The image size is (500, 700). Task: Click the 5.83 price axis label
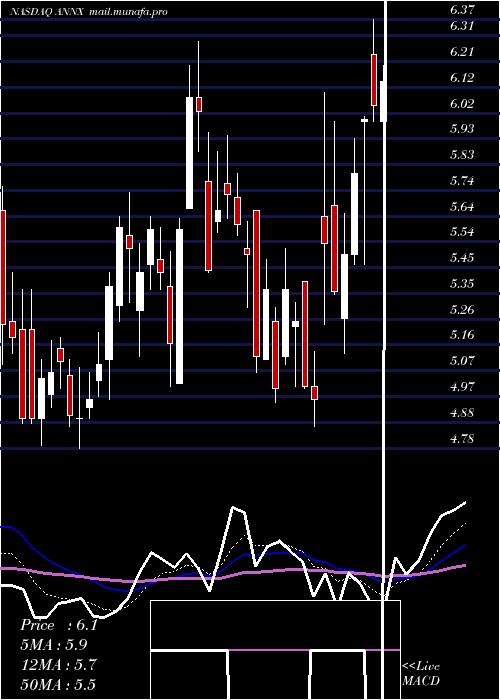click(x=462, y=154)
